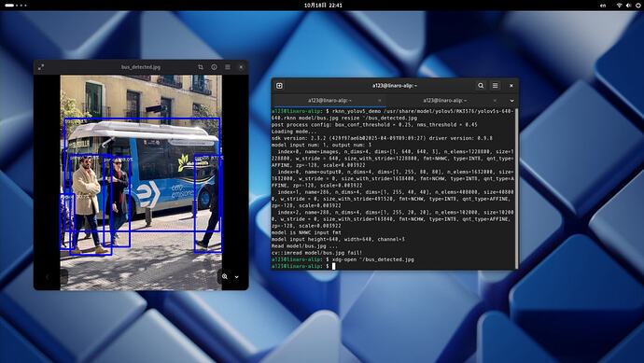The height and width of the screenshot is (363, 644).
Task: Close the bus_detected.jpg viewer window
Action: 241,67
